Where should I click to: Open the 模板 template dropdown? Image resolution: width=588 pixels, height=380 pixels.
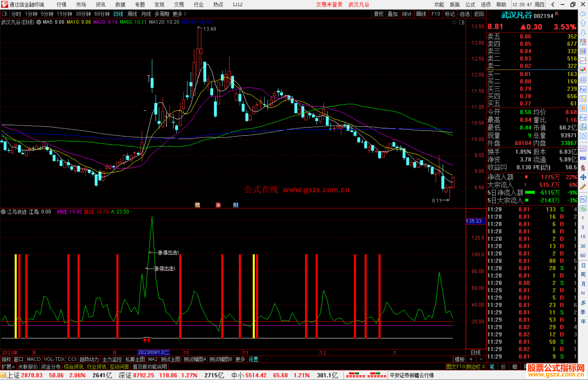pyautogui.click(x=460, y=359)
